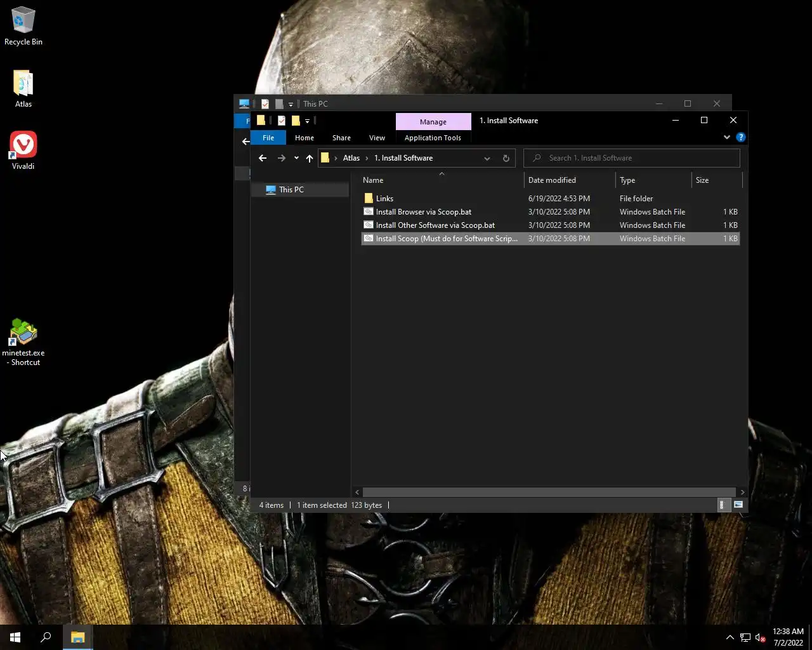Show hidden system tray icons
812x650 pixels.
click(730, 638)
